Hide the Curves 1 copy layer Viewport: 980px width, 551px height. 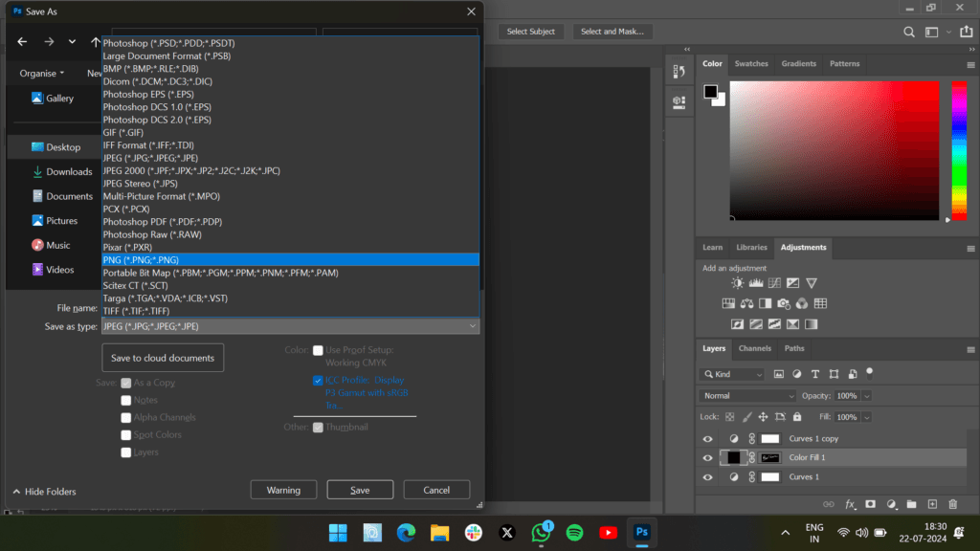707,439
